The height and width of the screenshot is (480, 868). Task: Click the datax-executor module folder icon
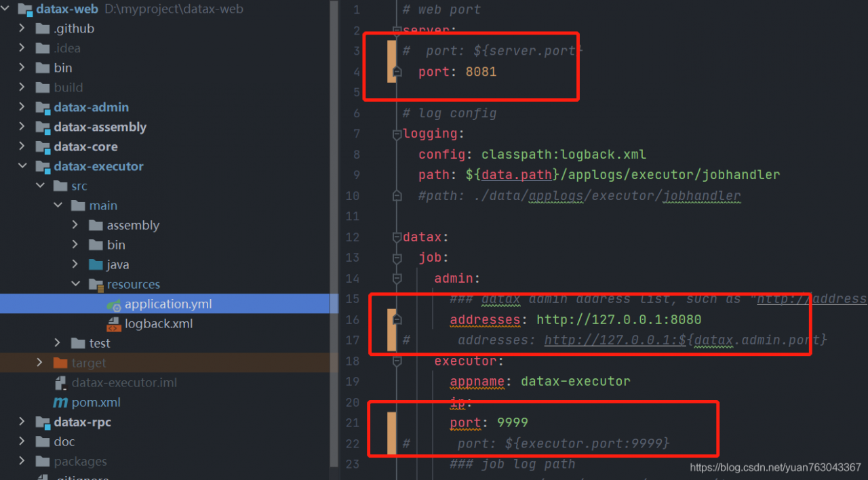pos(43,166)
